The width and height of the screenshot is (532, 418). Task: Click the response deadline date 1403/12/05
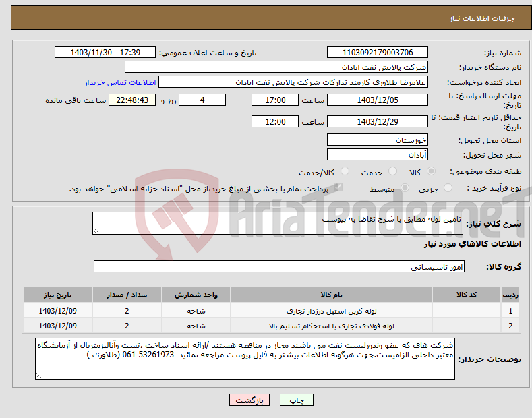point(378,100)
